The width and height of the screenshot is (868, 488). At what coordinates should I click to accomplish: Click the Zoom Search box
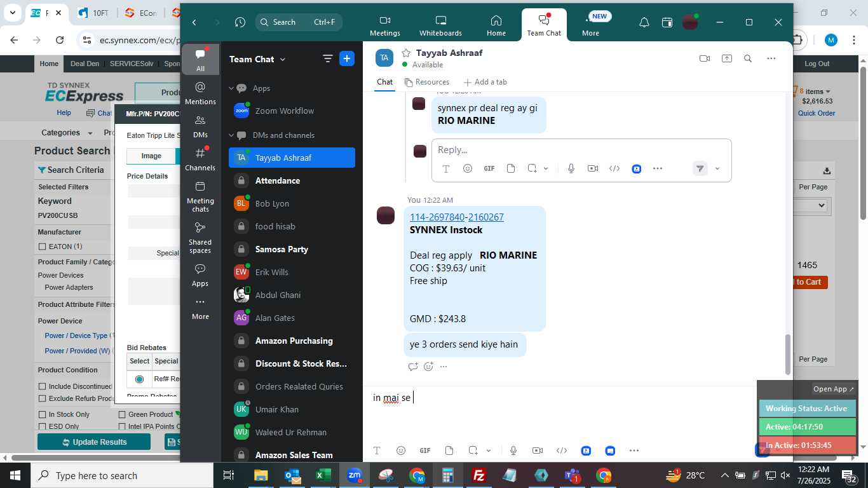[299, 22]
